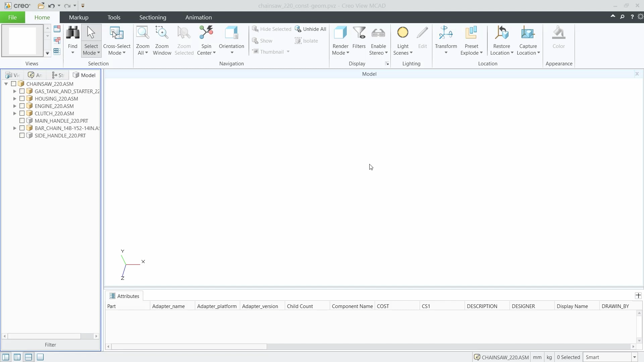Click the CHAINSAW_220.ASM status bar item
The image size is (644, 362).
pos(501,357)
